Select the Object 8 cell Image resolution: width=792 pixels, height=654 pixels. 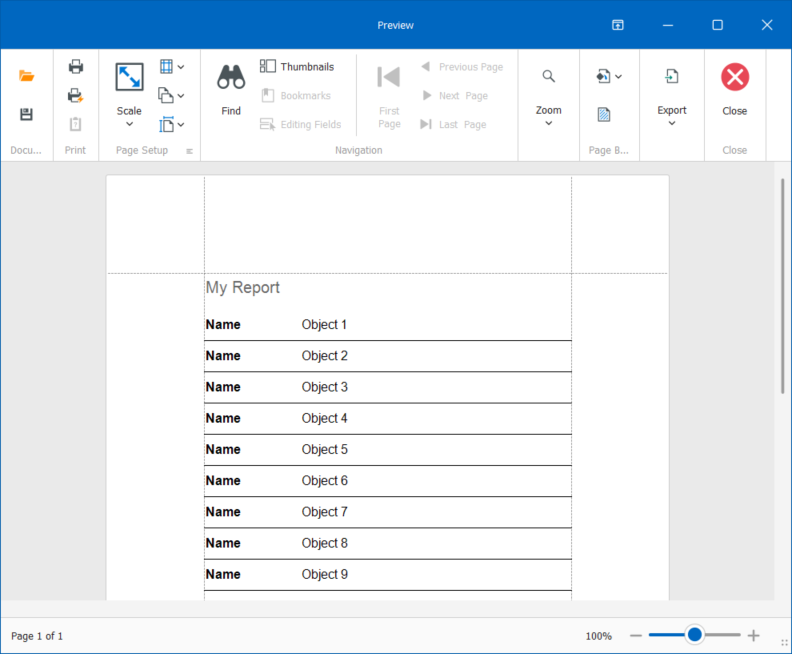pyautogui.click(x=325, y=543)
